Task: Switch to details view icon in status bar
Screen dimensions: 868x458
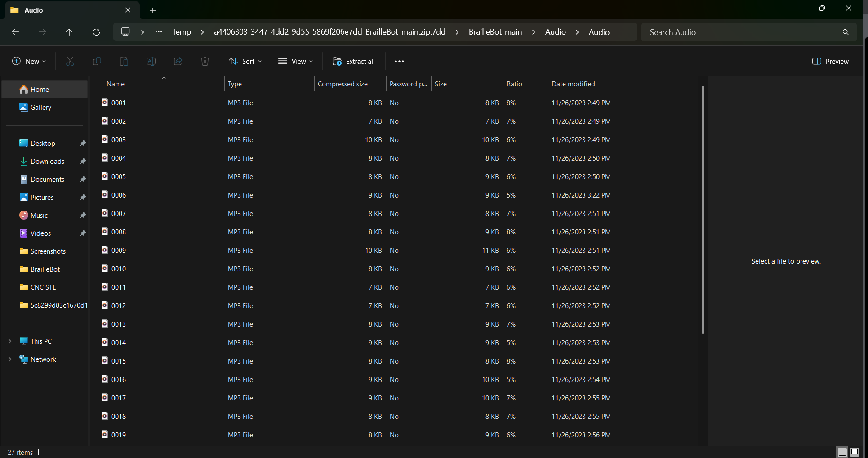Action: pos(842,452)
